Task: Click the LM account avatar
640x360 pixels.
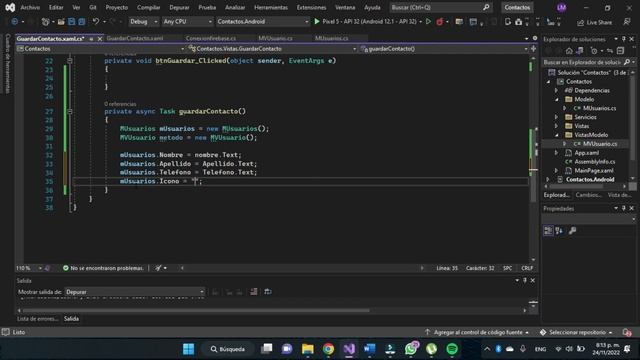Action: click(561, 7)
